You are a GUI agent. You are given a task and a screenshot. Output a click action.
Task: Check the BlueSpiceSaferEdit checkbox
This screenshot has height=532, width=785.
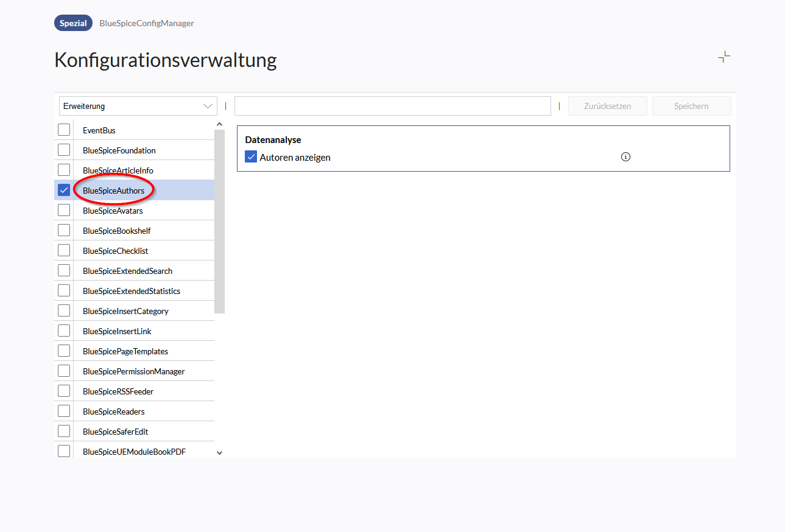[x=64, y=431]
